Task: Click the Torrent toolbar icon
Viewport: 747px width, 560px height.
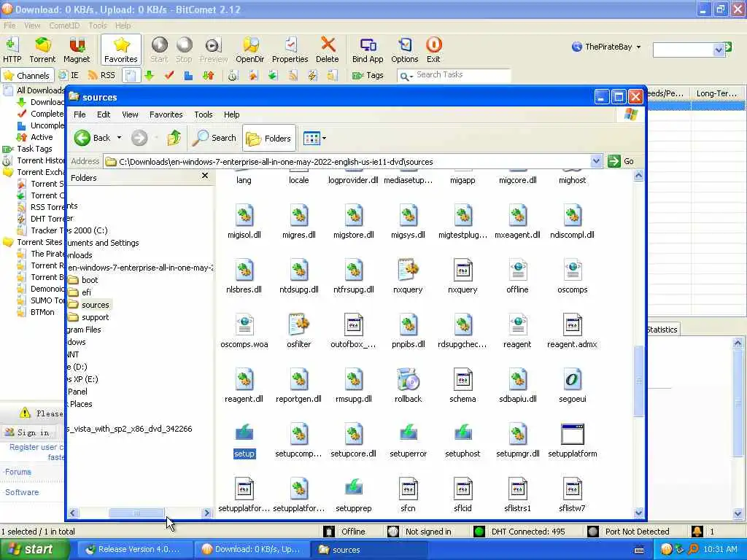Action: (42, 50)
